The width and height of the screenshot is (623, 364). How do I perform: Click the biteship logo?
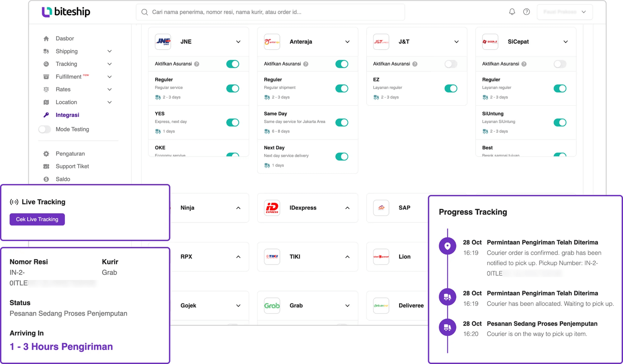click(x=66, y=12)
